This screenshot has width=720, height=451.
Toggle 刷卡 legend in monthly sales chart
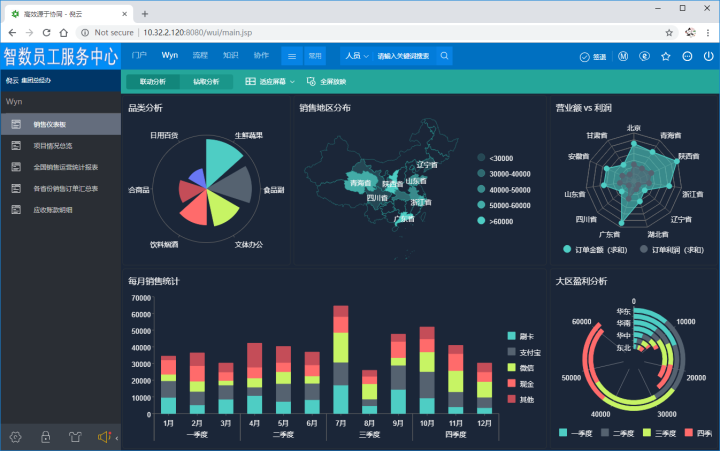coord(521,336)
